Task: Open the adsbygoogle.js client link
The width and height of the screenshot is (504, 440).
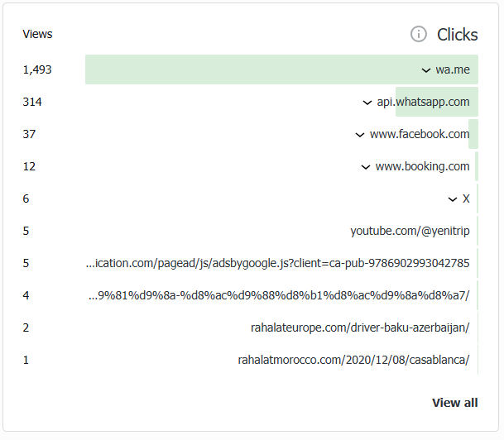Action: 277,263
